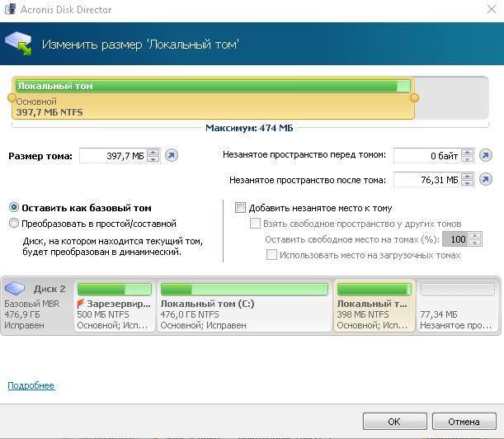Image resolution: width=504 pixels, height=439 pixels.
Task: Click the Отмена button
Action: (x=464, y=422)
